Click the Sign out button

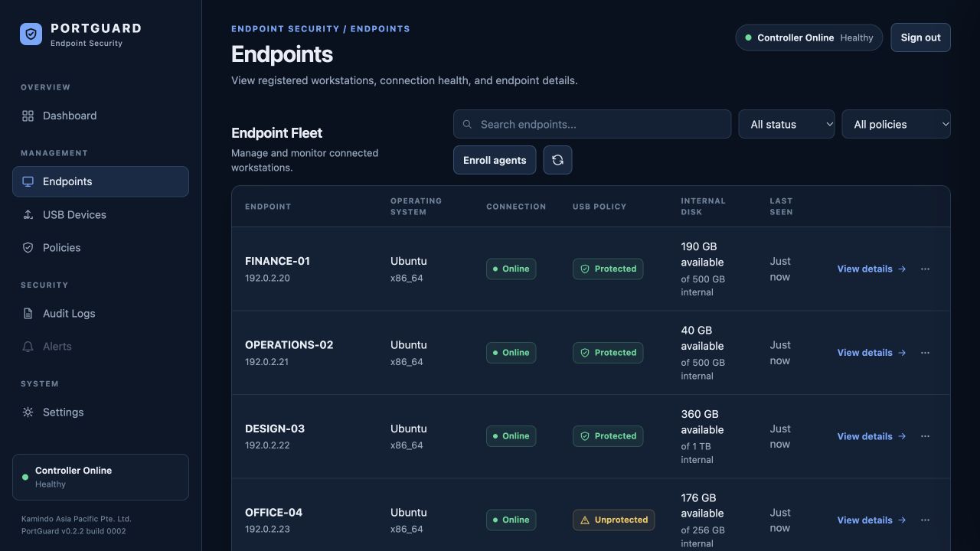pyautogui.click(x=920, y=37)
